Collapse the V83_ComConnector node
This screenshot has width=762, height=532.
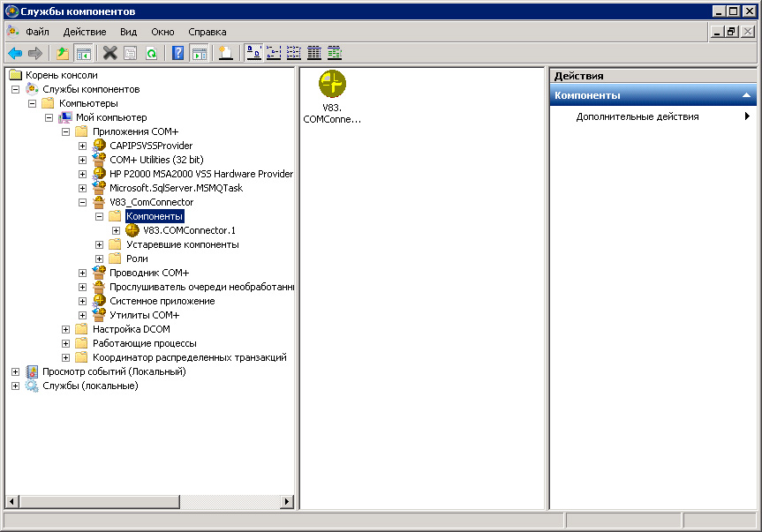coord(83,202)
